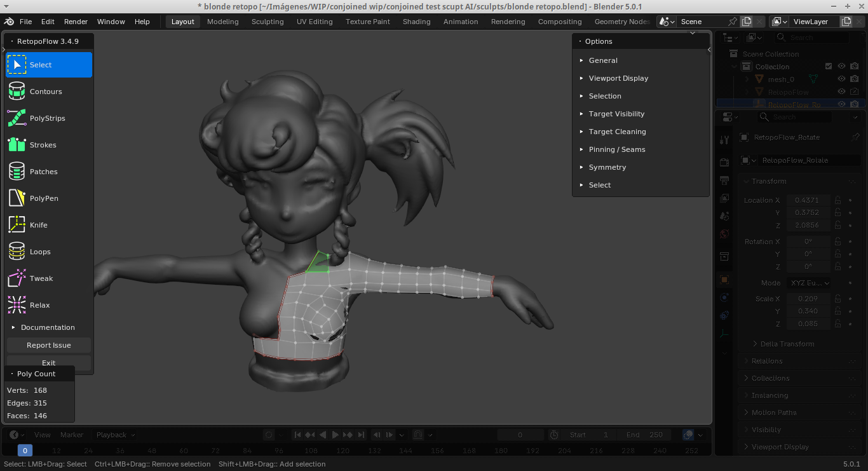Toggle Rotation X lock icon
The height and width of the screenshot is (471, 868).
[x=838, y=242]
